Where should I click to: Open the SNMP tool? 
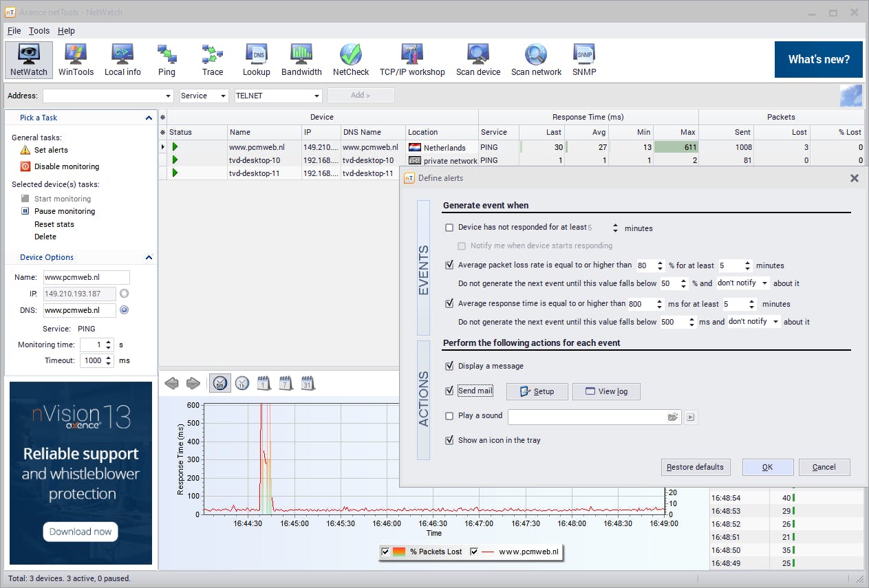(x=584, y=59)
